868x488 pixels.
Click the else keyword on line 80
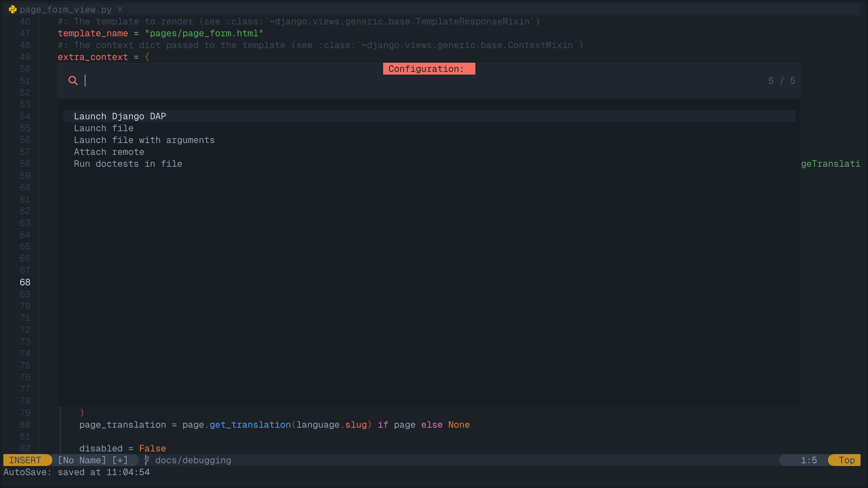[432, 425]
